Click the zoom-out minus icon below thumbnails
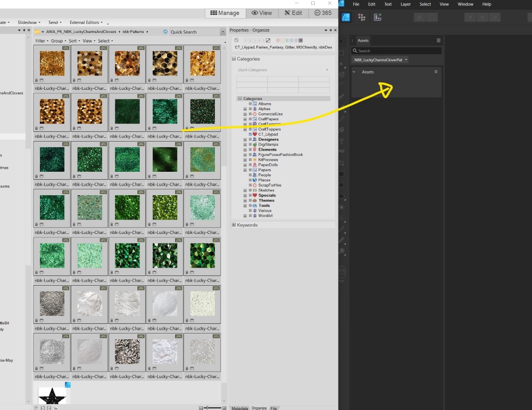This screenshot has height=410, width=532. pos(201,408)
